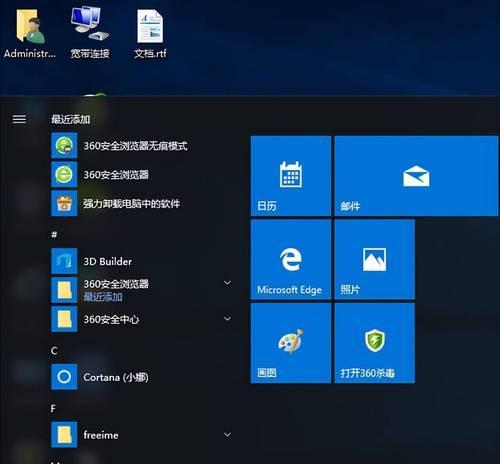Click the # section letter header

coord(54,235)
